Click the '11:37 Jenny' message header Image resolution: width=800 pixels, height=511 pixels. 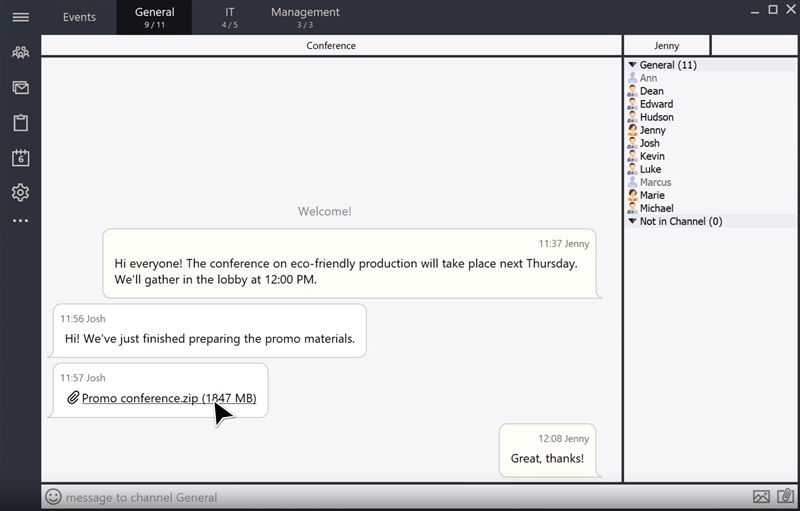tap(563, 244)
